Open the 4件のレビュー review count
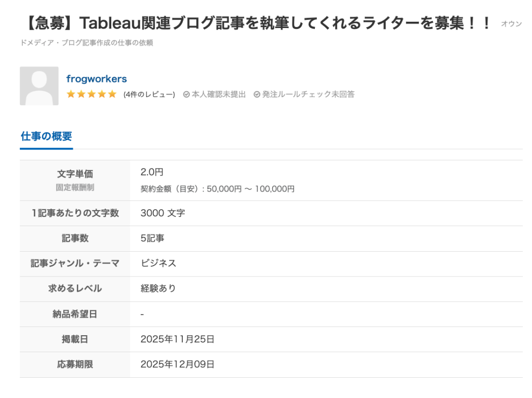The image size is (532, 398). point(149,94)
